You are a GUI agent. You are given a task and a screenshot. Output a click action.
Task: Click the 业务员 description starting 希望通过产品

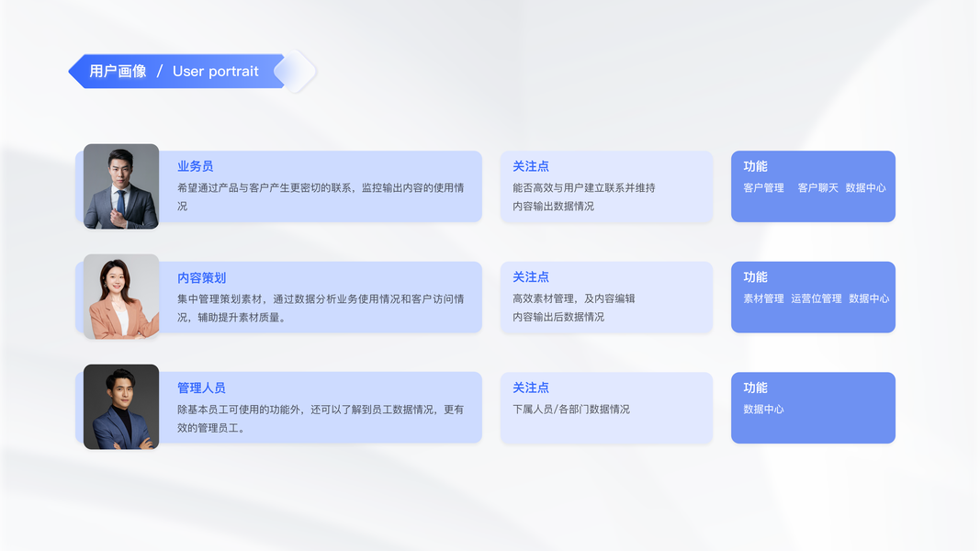pyautogui.click(x=321, y=197)
